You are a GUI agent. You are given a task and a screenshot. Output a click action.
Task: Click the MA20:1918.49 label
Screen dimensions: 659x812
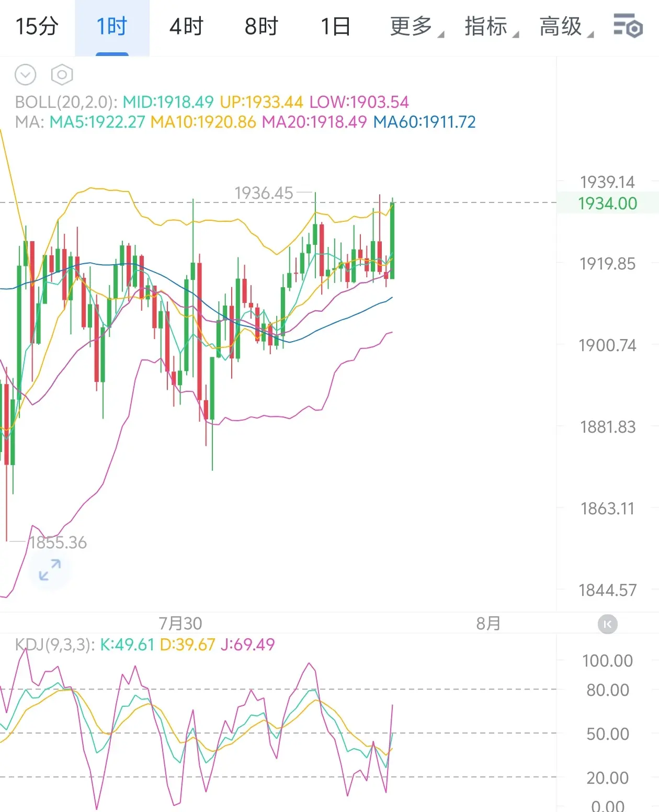click(x=314, y=122)
